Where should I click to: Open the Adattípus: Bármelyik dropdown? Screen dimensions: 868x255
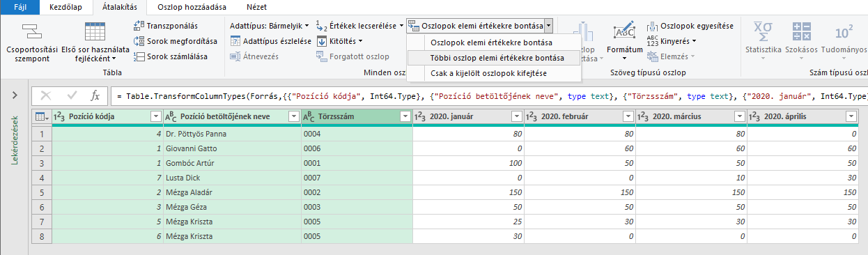pyautogui.click(x=270, y=26)
